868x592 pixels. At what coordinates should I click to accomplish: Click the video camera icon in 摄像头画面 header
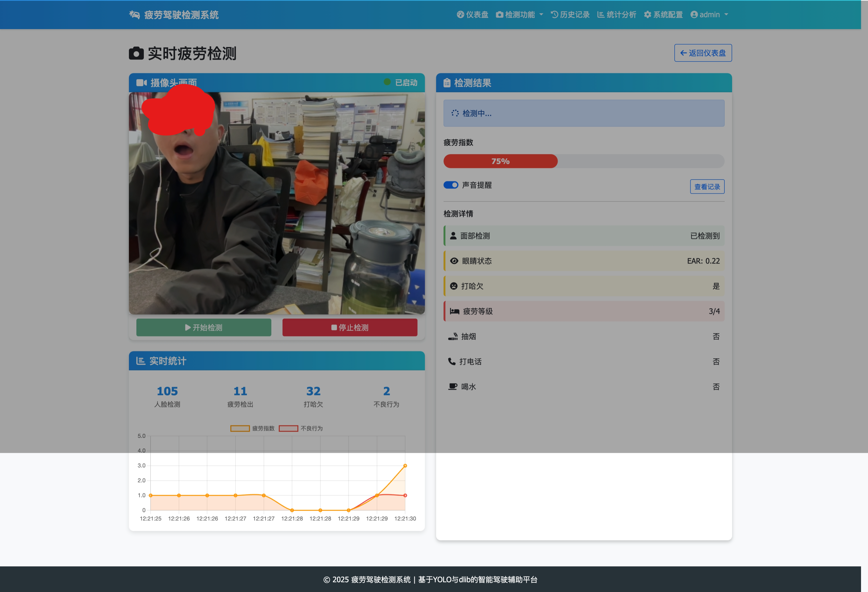(141, 83)
